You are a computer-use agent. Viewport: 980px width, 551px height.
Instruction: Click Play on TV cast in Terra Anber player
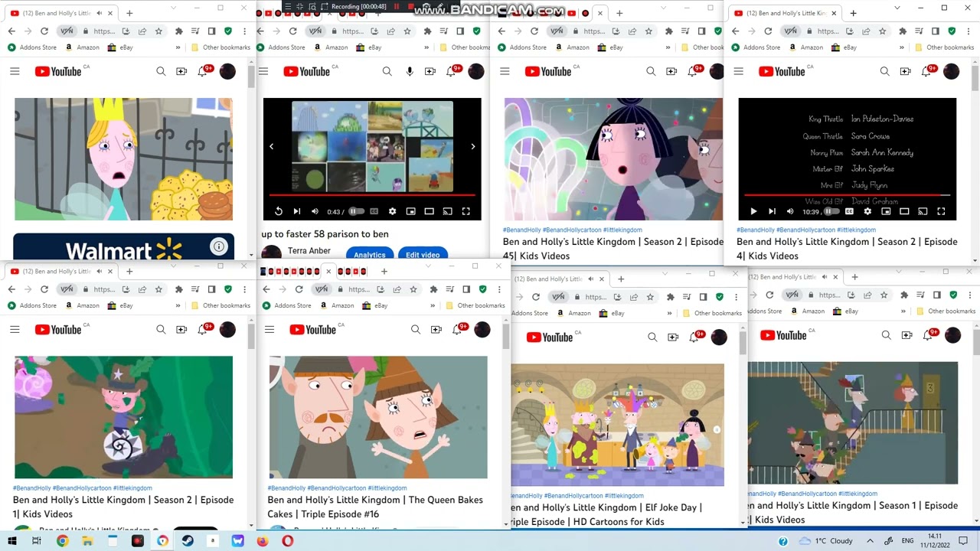[447, 211]
